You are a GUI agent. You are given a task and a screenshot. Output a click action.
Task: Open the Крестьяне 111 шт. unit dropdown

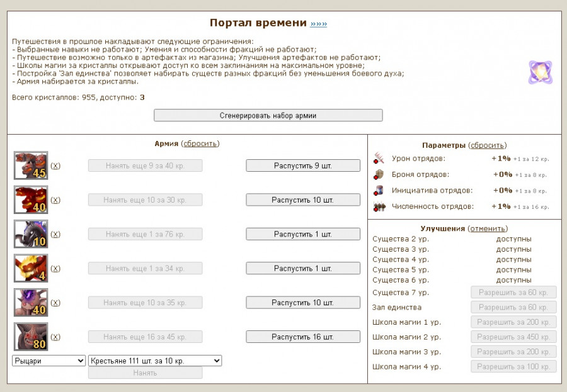click(155, 361)
